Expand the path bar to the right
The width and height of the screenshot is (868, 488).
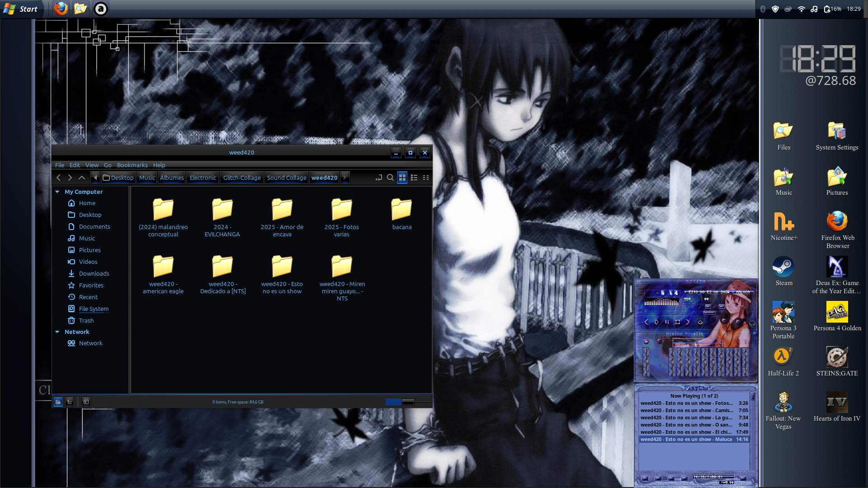[x=345, y=178]
